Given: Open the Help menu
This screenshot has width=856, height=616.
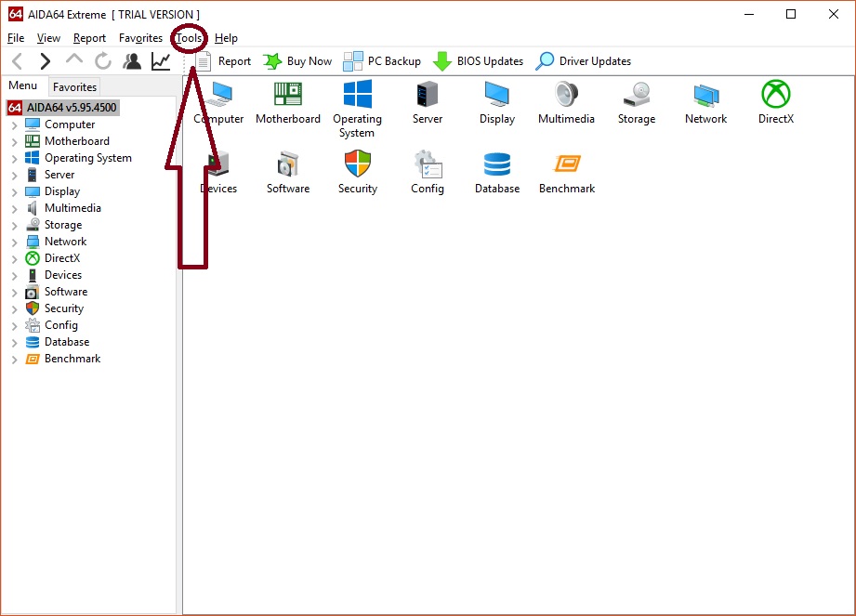Looking at the screenshot, I should (226, 38).
